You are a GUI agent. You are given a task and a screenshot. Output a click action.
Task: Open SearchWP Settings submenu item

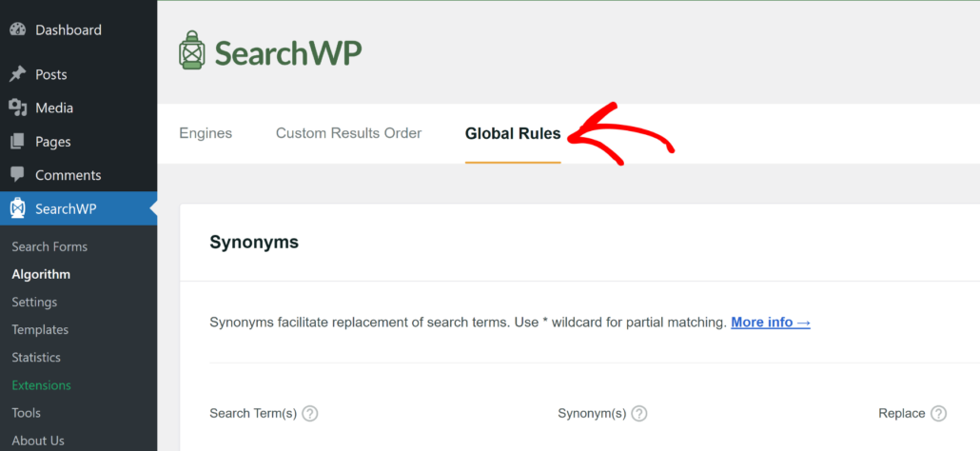(x=34, y=303)
